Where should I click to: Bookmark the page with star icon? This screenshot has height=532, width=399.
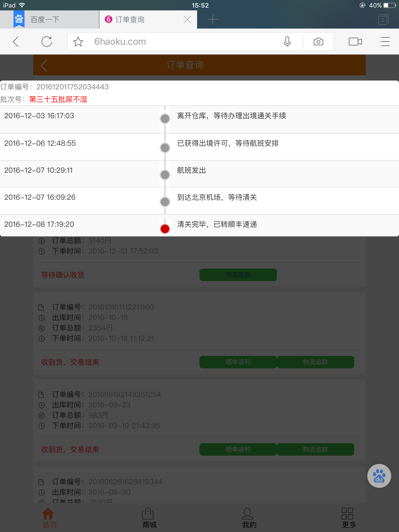point(78,42)
